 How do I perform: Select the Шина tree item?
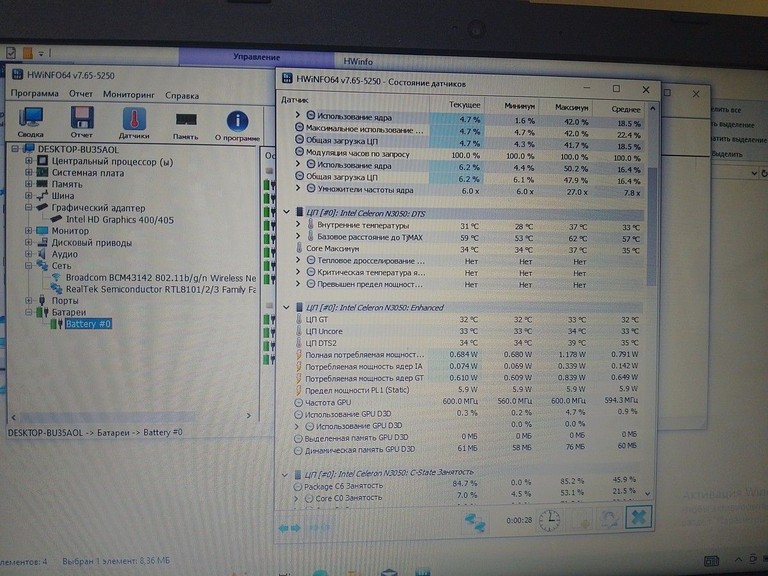tap(63, 195)
